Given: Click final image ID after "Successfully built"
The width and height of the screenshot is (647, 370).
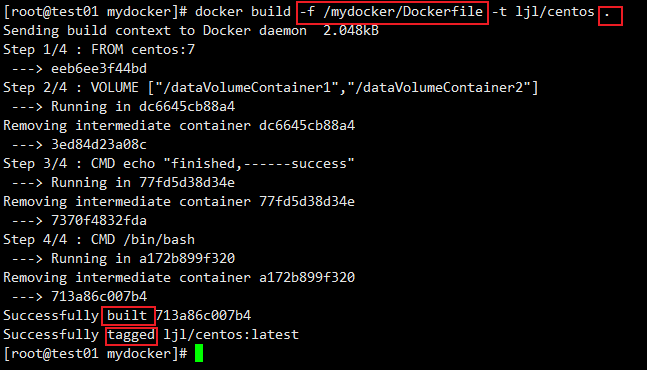Looking at the screenshot, I should [x=203, y=316].
